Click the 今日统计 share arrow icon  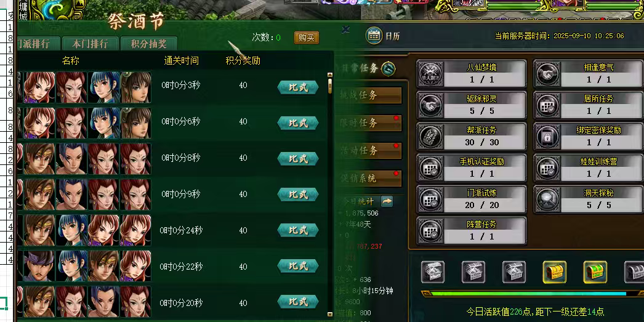tap(387, 201)
